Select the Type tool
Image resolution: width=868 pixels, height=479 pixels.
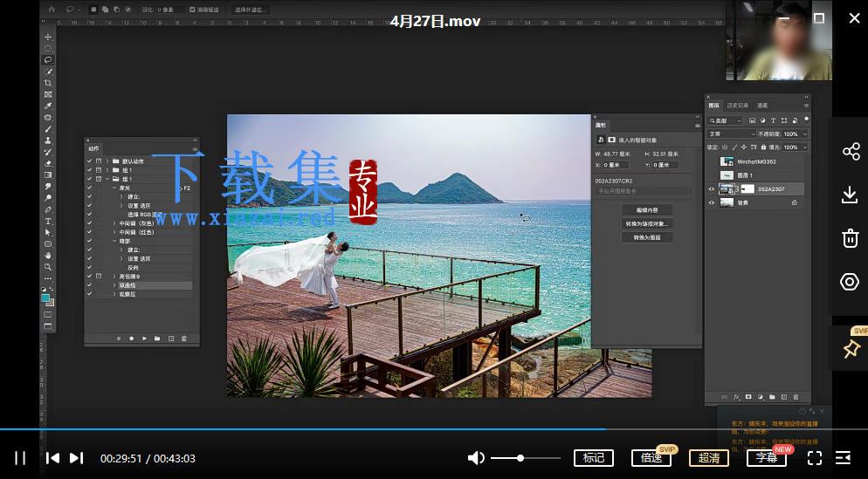pyautogui.click(x=48, y=222)
